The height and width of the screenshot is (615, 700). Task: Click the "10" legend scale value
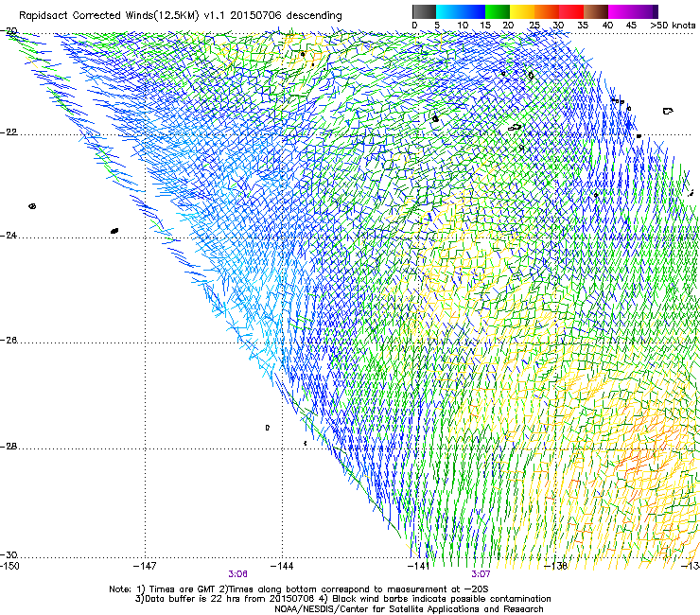click(463, 26)
